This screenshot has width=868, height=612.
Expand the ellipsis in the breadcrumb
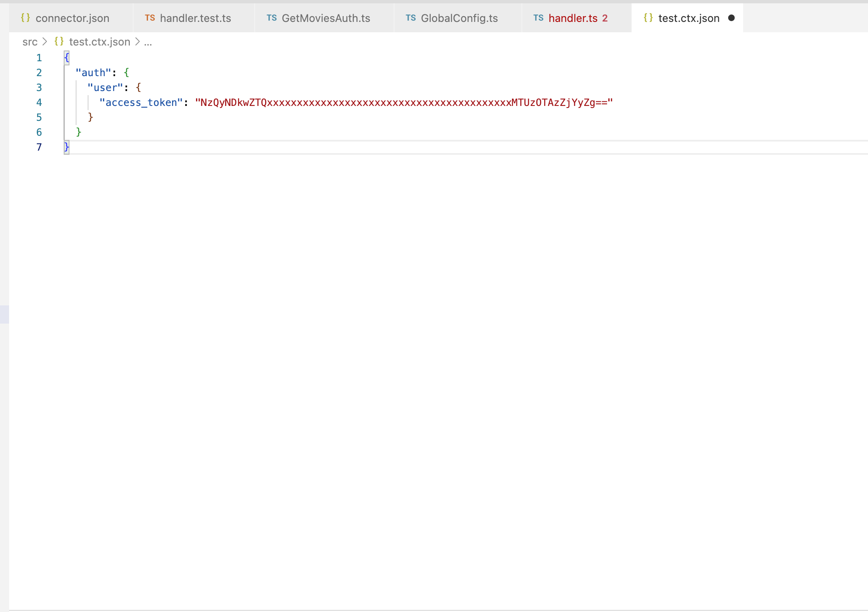coord(148,42)
